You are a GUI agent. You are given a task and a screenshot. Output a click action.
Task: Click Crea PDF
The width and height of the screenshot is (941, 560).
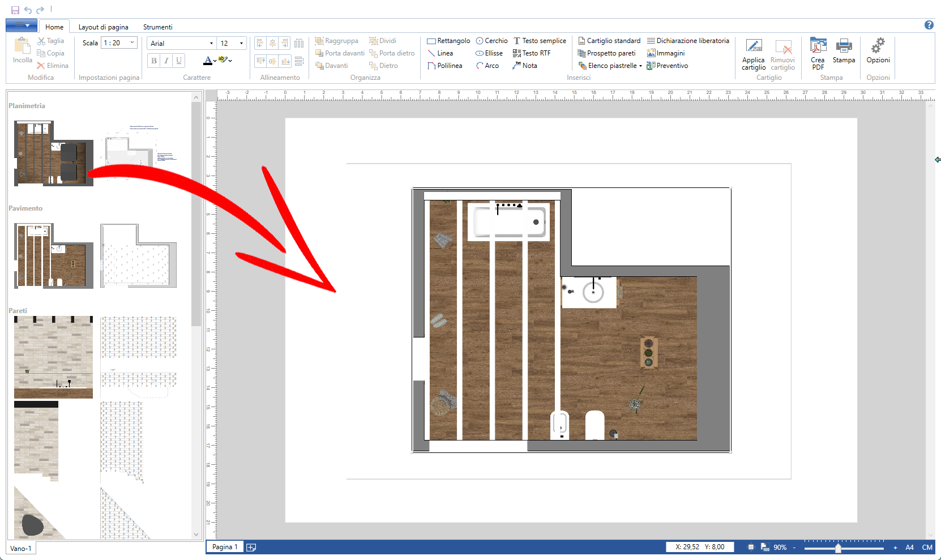click(818, 54)
